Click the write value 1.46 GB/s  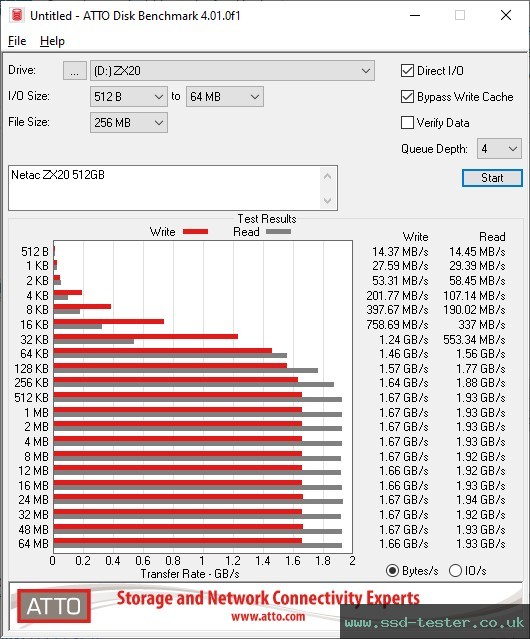[x=404, y=354]
